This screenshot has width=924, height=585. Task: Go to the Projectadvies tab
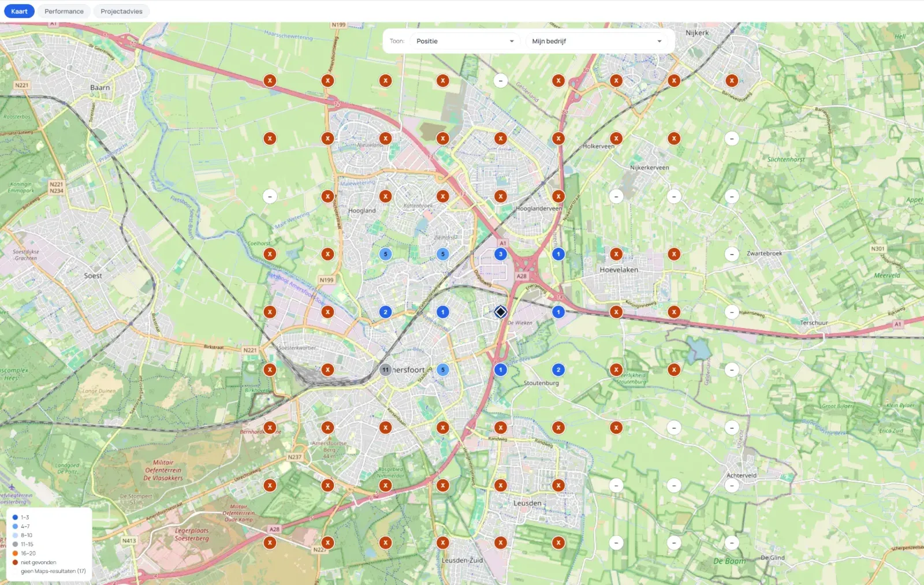pyautogui.click(x=121, y=11)
